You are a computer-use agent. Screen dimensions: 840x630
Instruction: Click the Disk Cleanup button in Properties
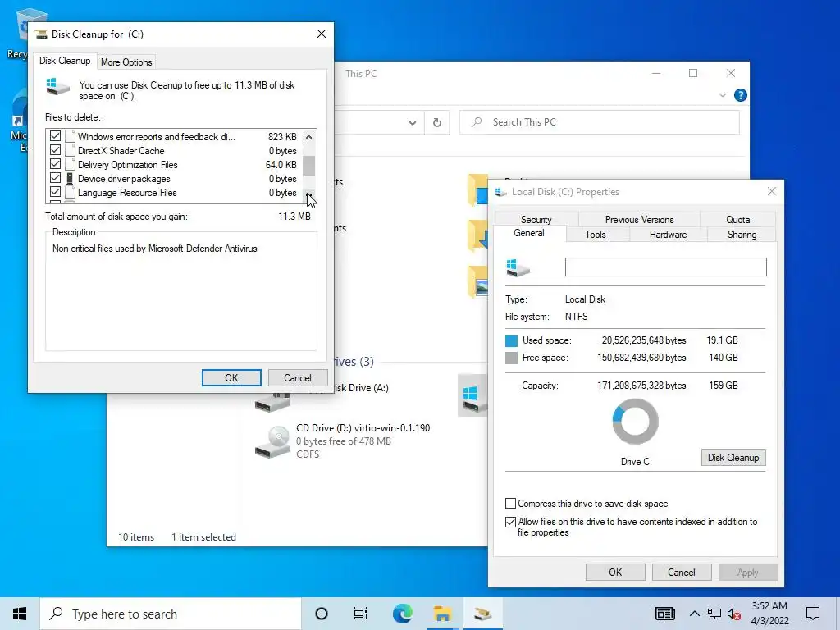pos(733,458)
